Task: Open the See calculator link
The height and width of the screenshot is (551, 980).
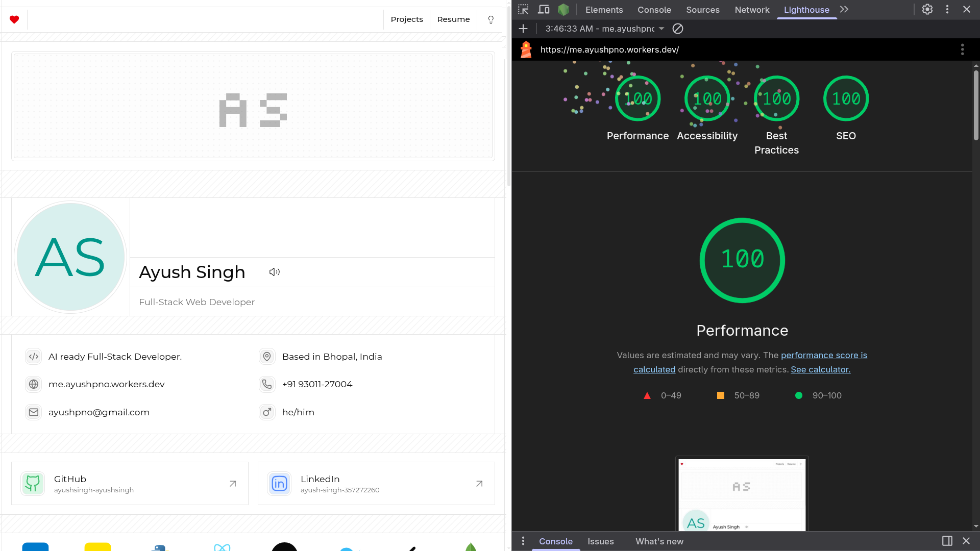Action: [820, 369]
